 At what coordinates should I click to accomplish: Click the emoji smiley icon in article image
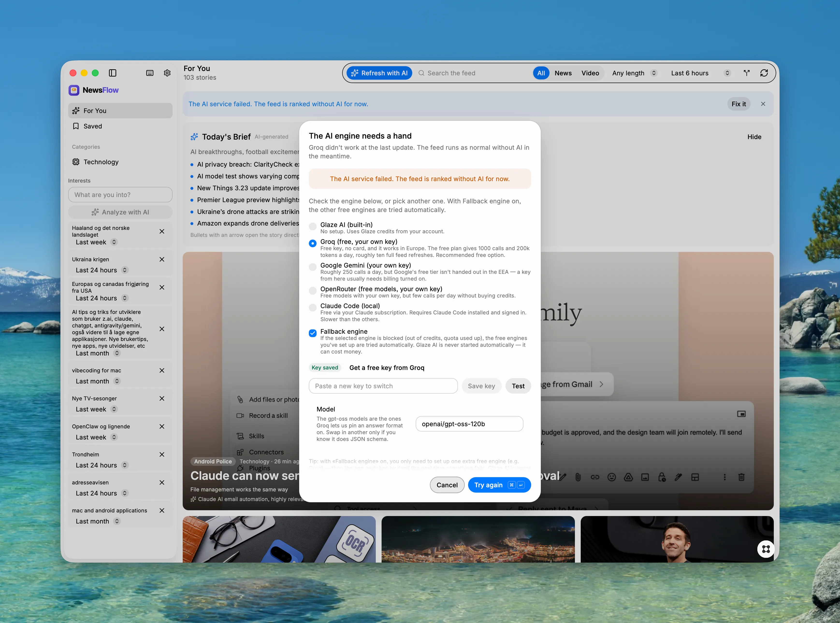(x=612, y=477)
